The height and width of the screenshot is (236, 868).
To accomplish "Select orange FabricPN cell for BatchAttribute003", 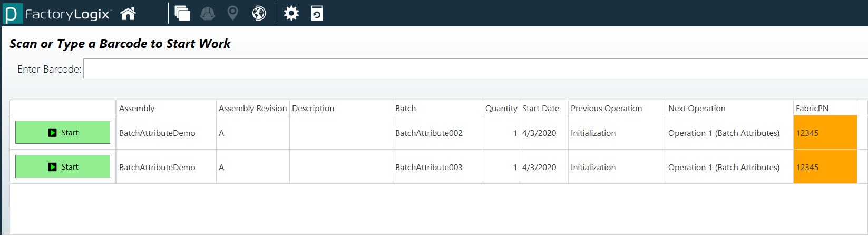I will tap(825, 167).
